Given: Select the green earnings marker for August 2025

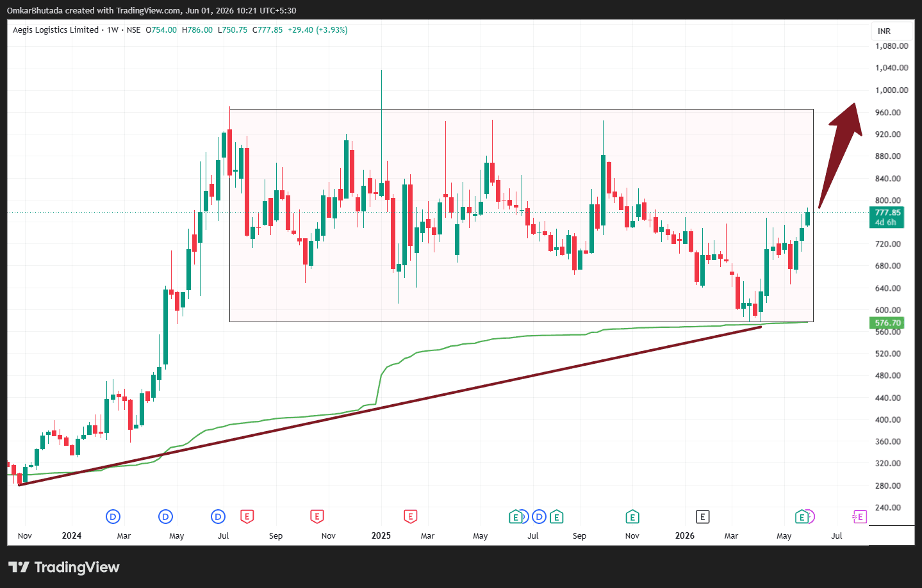Looking at the screenshot, I should tap(556, 516).
